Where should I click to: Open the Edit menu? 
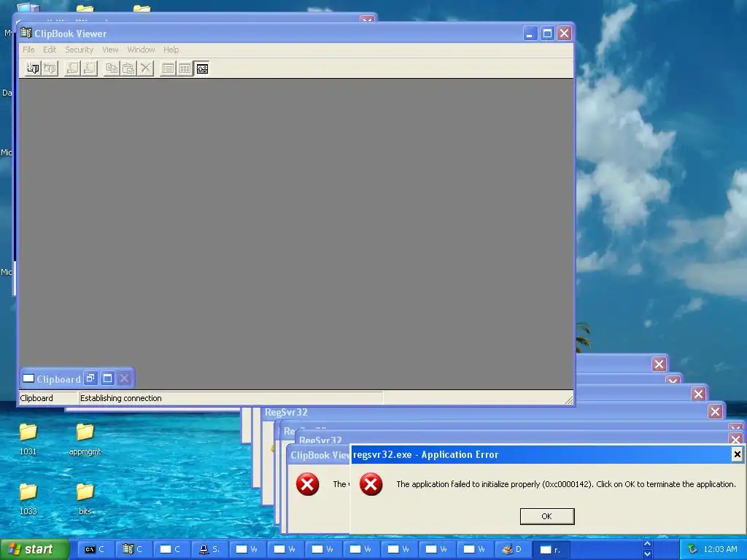click(50, 50)
